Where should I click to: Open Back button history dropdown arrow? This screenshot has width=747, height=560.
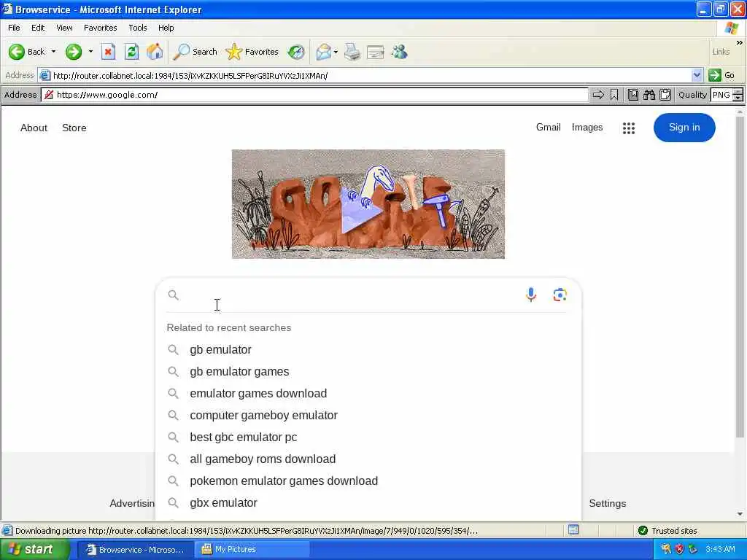pyautogui.click(x=53, y=52)
